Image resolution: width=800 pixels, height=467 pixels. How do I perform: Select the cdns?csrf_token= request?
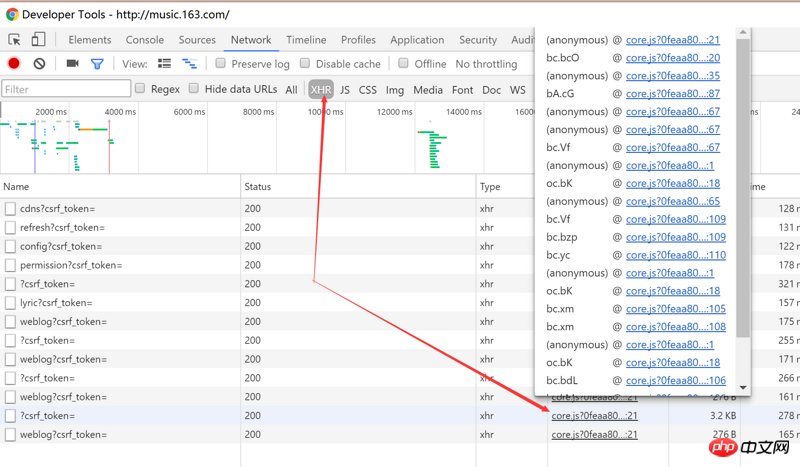pyautogui.click(x=57, y=208)
